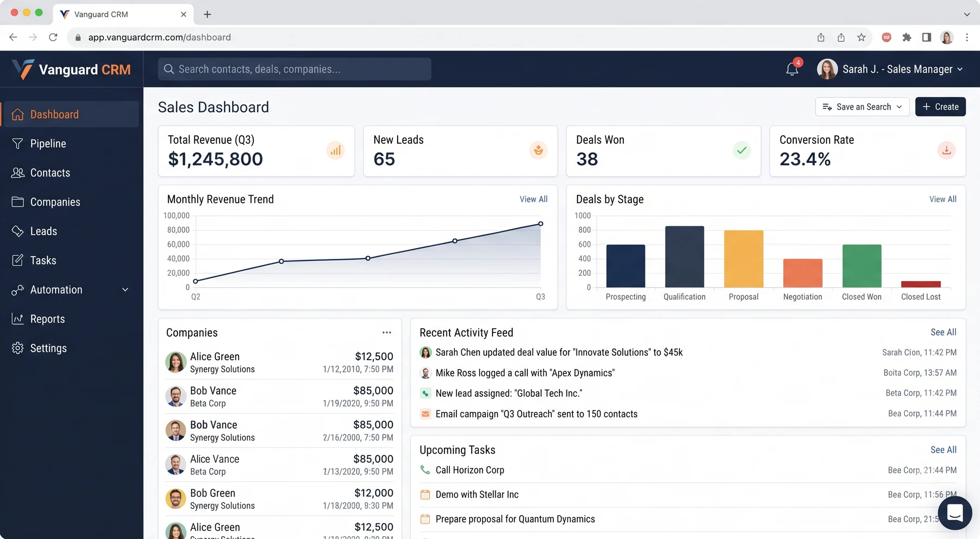The image size is (980, 539).
Task: Click the Total Revenue bar chart icon
Action: (336, 150)
